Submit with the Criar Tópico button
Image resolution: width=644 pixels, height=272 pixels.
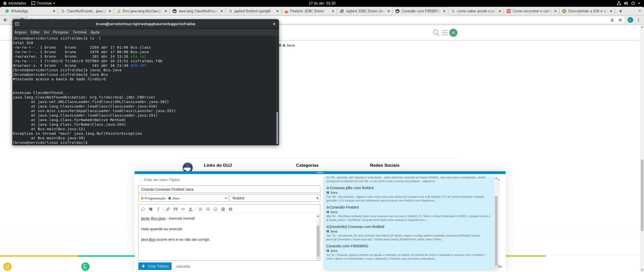[x=155, y=266]
